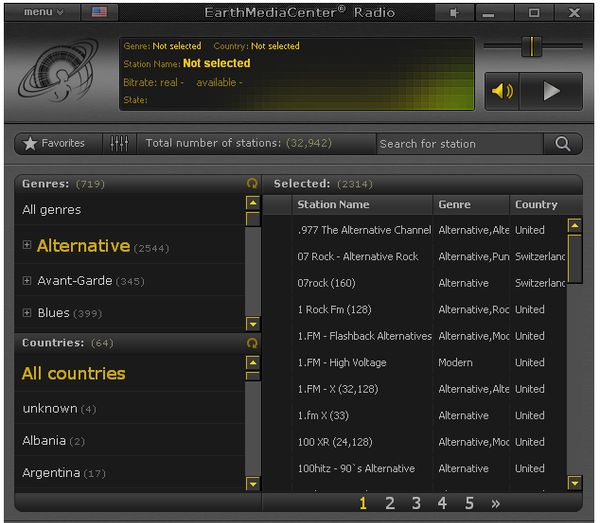Click the Modern genre cell for High Voltage

click(x=455, y=363)
